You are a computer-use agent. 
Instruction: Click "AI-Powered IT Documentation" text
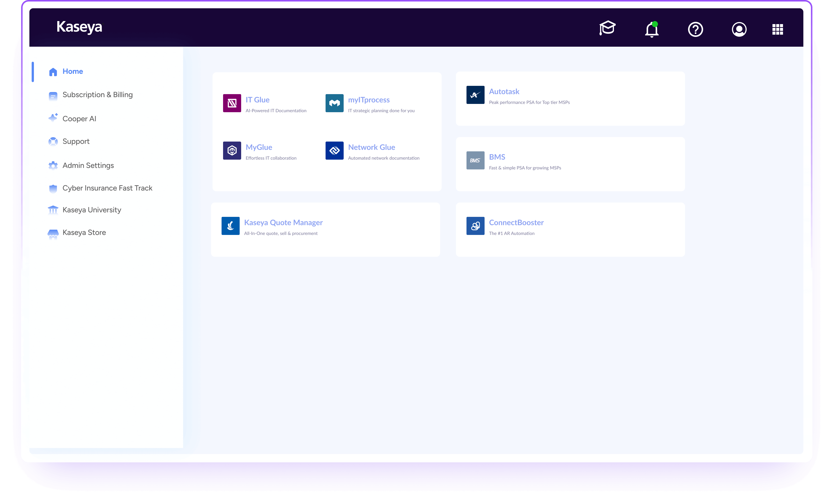coord(276,111)
